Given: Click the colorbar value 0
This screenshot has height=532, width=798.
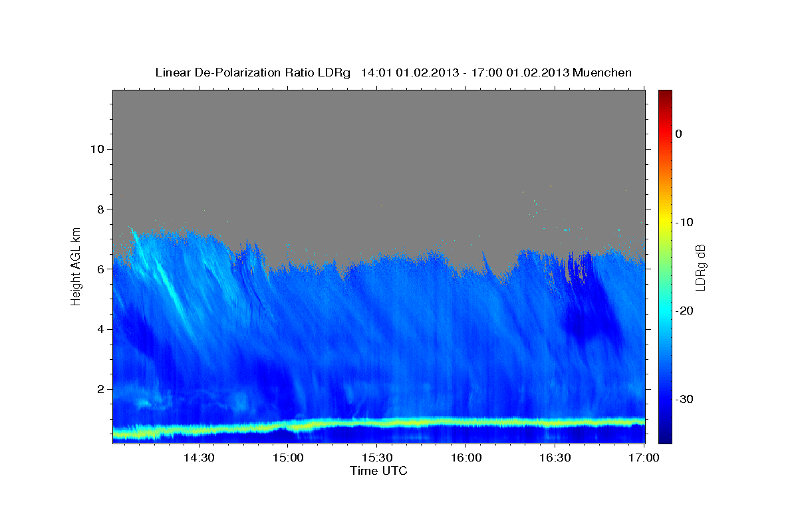Looking at the screenshot, I should point(678,134).
